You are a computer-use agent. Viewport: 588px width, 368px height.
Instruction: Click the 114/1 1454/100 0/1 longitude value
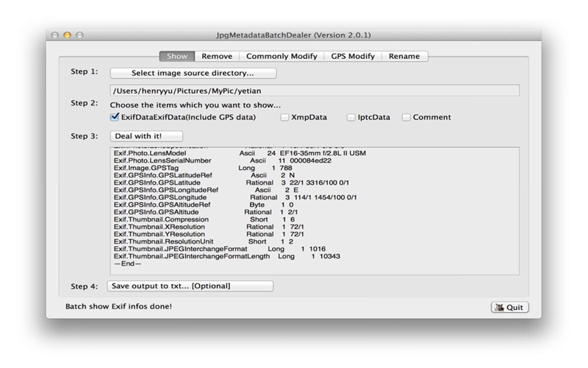[324, 197]
